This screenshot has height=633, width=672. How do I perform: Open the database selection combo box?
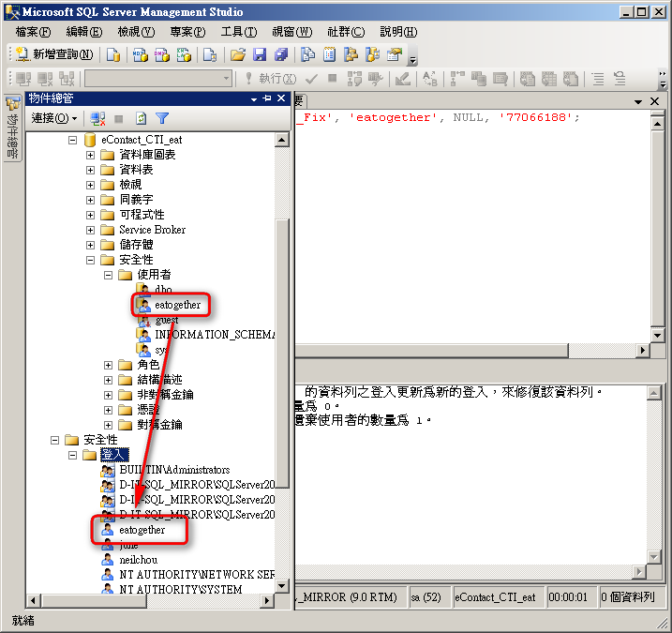(x=158, y=79)
